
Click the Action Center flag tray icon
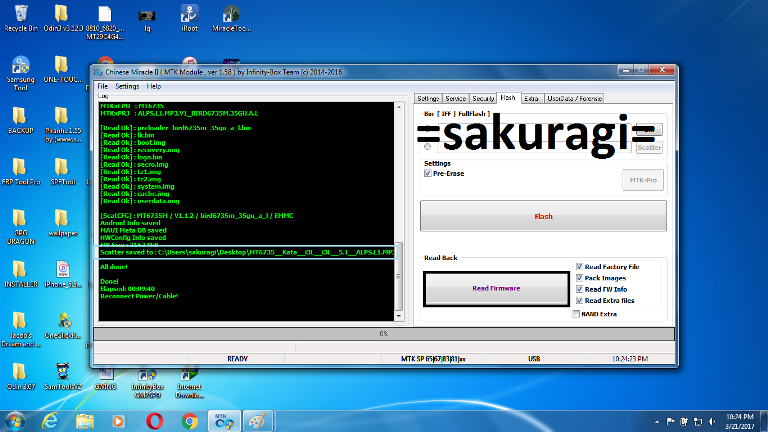click(x=671, y=421)
